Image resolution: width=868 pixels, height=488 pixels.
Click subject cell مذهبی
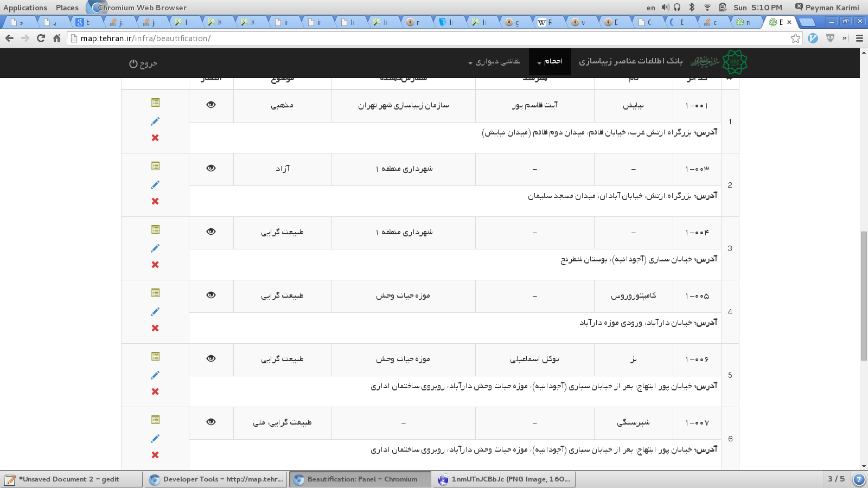[x=282, y=105]
